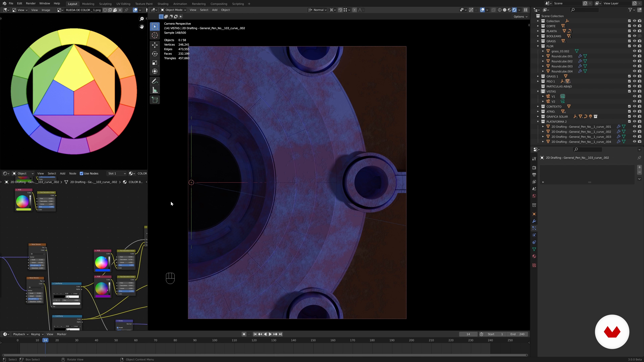Select the Add Cube tool
The image size is (644, 362).
pyautogui.click(x=155, y=100)
